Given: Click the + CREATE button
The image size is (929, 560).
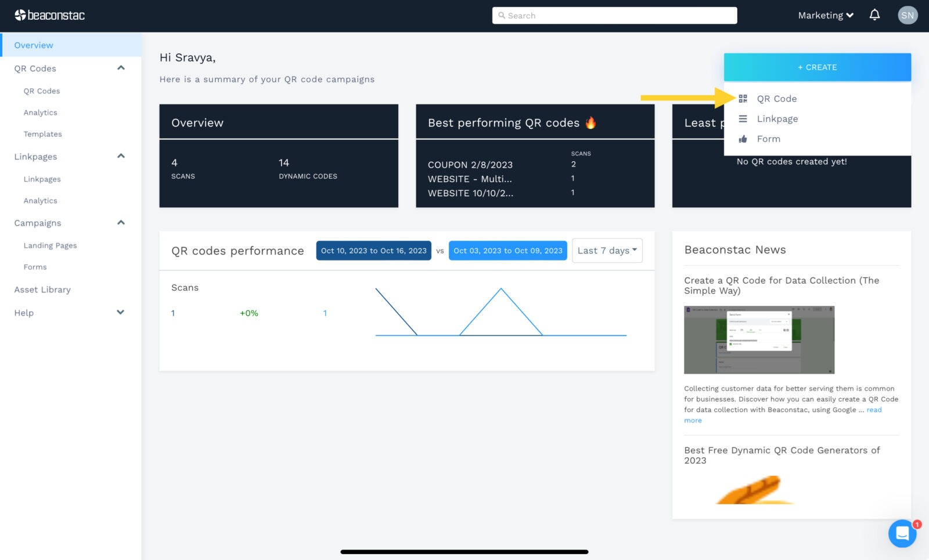Looking at the screenshot, I should 817,67.
